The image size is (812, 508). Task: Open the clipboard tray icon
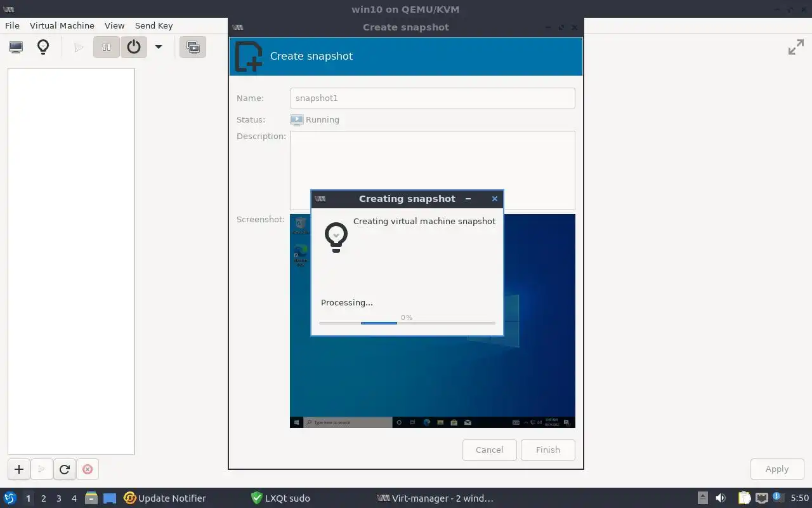point(744,498)
